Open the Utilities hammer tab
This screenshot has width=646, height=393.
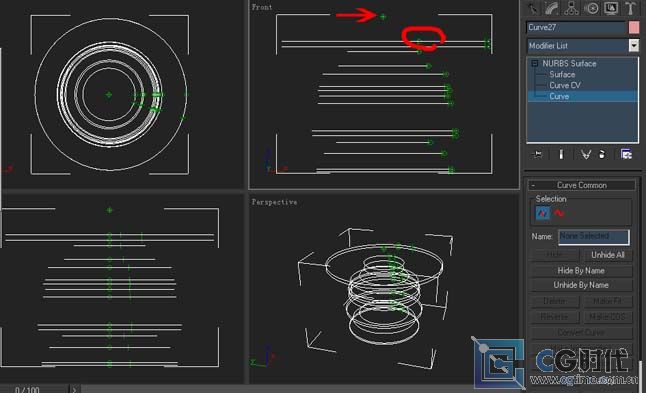[x=630, y=8]
